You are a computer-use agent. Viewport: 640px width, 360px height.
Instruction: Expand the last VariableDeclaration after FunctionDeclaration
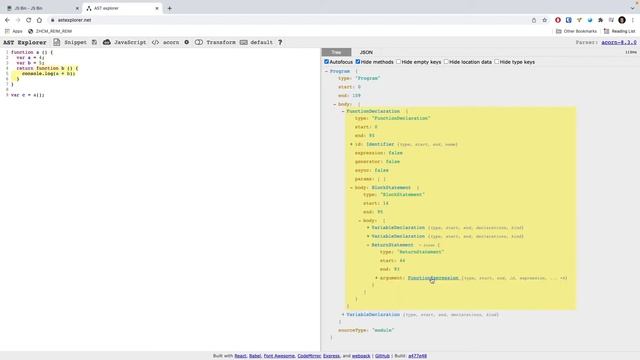[x=343, y=314]
